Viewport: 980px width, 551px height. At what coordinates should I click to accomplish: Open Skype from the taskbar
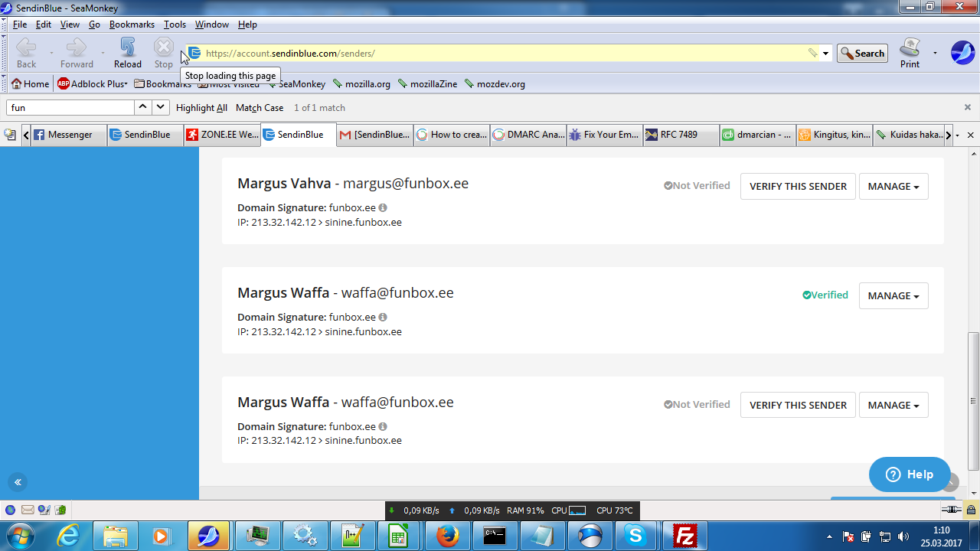[635, 536]
